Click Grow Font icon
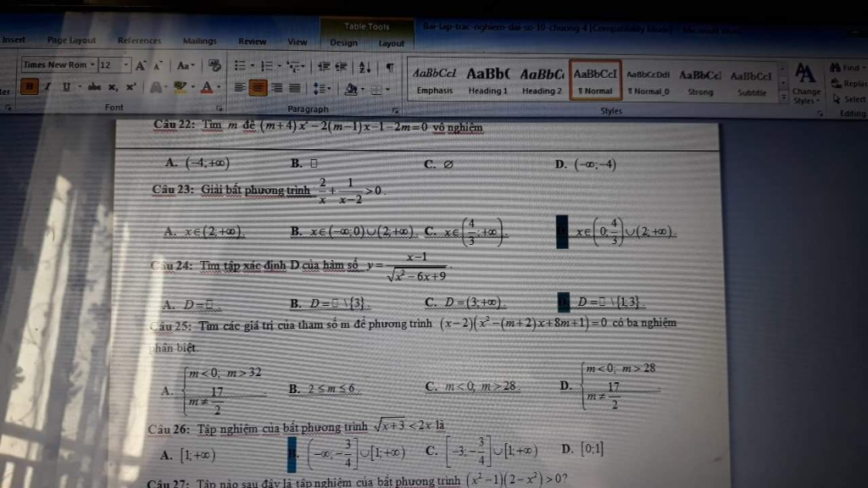The height and width of the screenshot is (488, 868). 142,66
